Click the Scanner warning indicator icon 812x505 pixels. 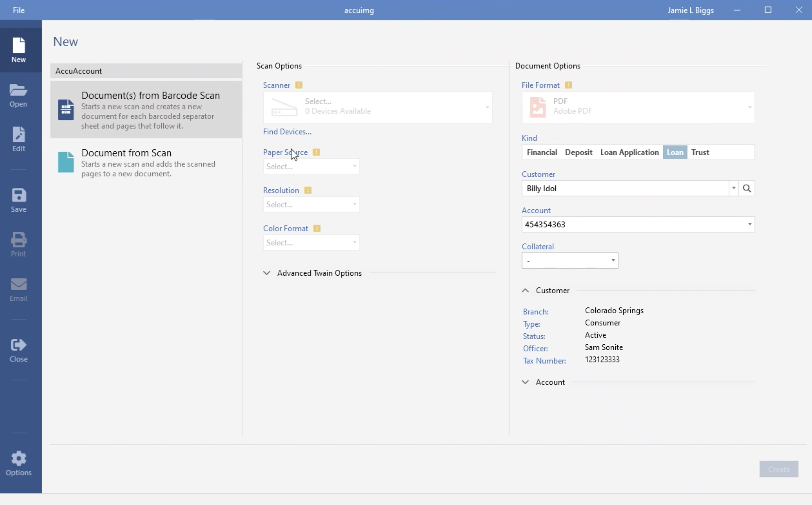coord(299,85)
